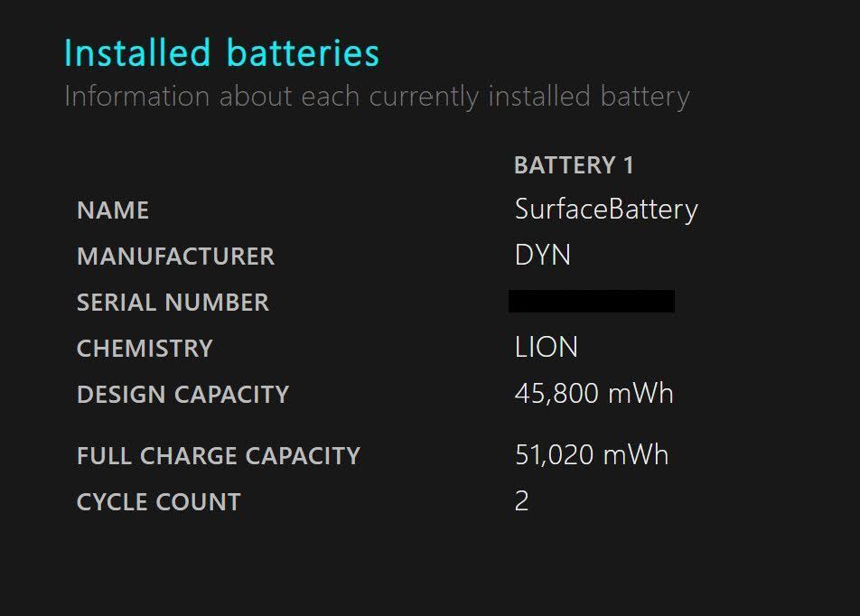Click the word batteries in the title
The width and height of the screenshot is (860, 616).
(x=303, y=53)
